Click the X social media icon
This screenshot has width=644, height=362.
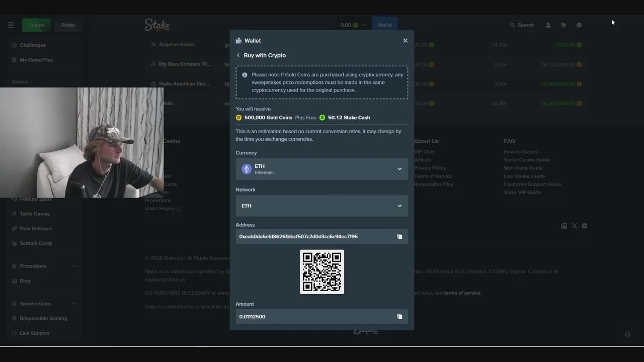coord(574,226)
